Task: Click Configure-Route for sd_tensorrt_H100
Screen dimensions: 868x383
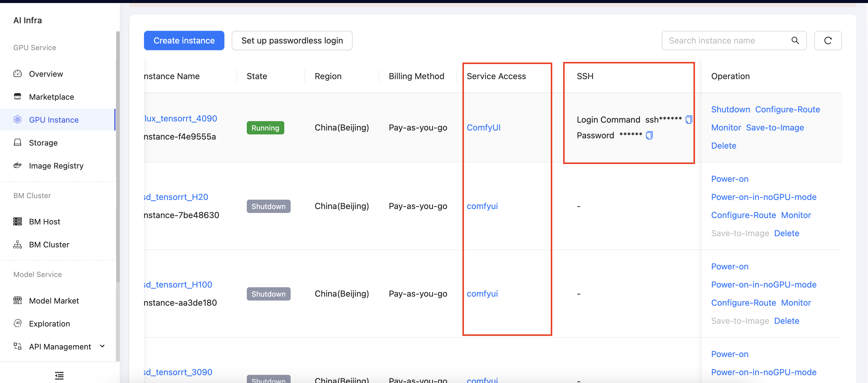Action: coord(743,303)
